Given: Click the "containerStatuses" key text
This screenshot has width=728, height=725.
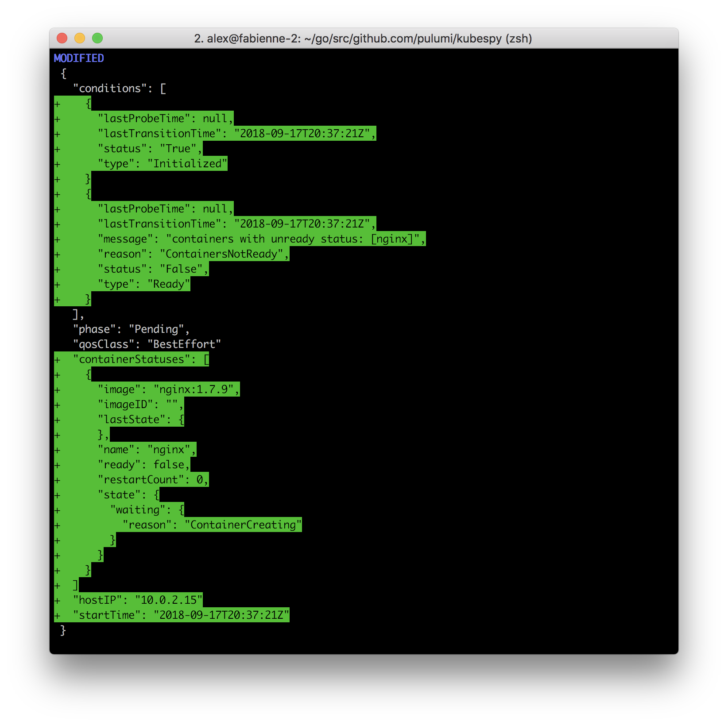Looking at the screenshot, I should [x=131, y=359].
